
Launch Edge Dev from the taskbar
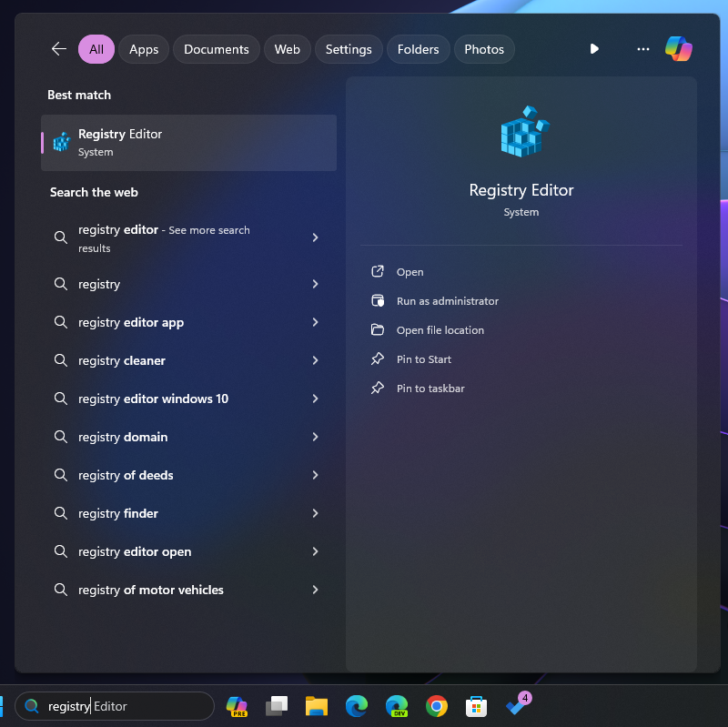click(x=397, y=706)
